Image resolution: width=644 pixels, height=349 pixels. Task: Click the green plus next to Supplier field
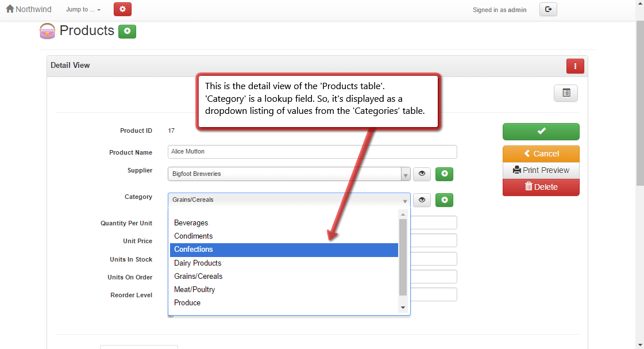click(x=444, y=174)
